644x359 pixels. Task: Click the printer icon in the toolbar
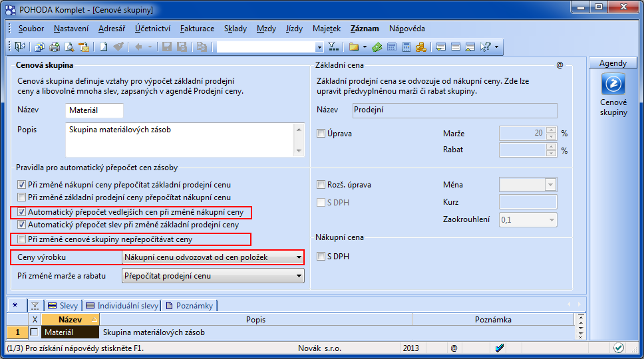click(54, 47)
